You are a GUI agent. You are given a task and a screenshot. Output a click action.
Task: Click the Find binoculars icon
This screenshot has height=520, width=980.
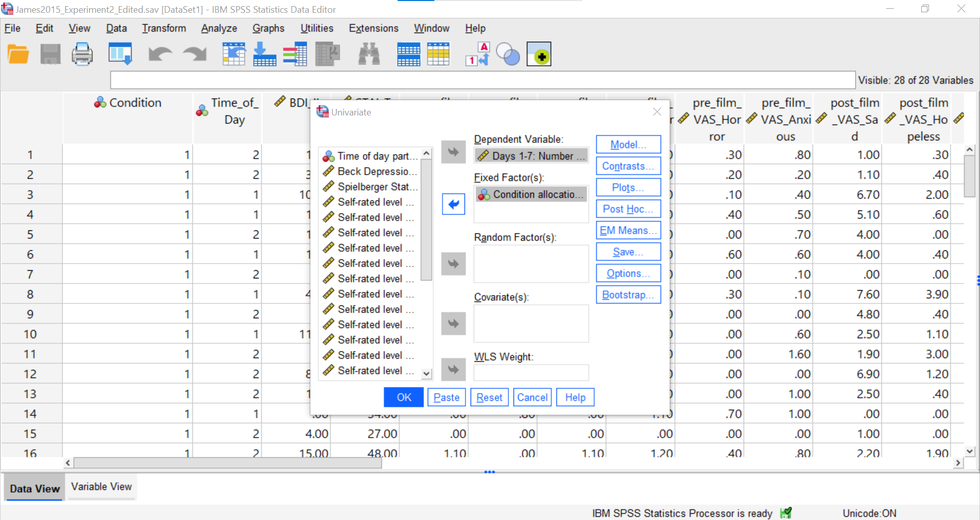point(369,54)
